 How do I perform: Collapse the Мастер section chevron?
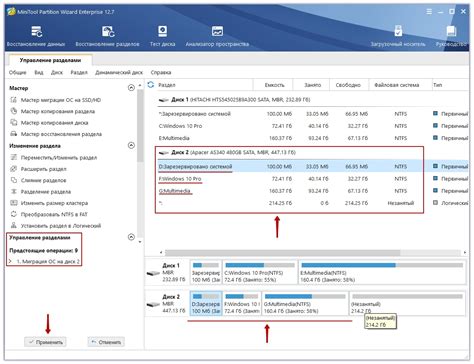tap(131, 88)
